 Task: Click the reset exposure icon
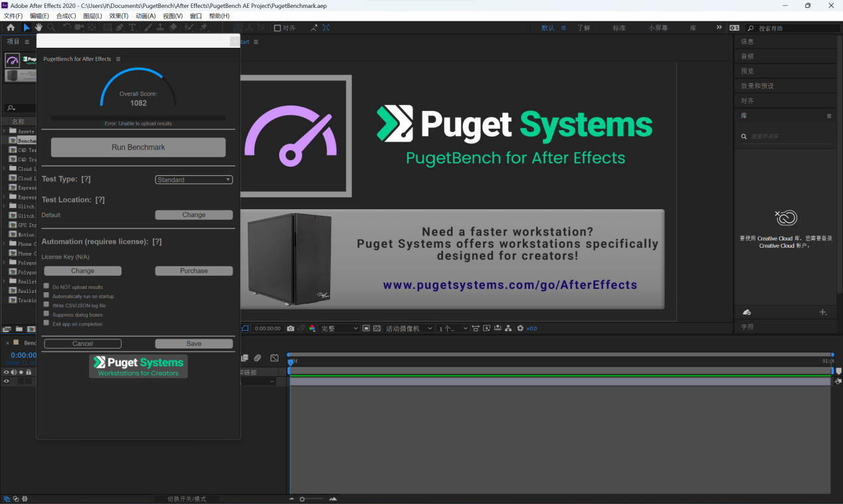(x=520, y=329)
